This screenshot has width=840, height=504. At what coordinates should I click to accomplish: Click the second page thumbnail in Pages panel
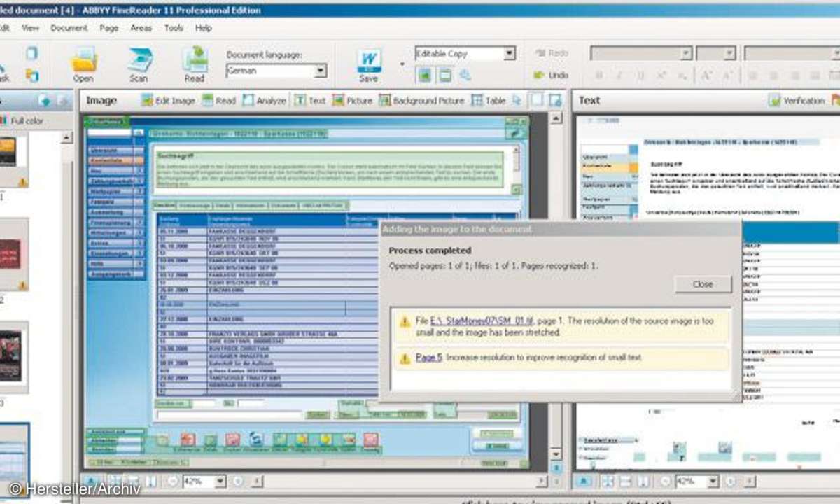pyautogui.click(x=13, y=255)
